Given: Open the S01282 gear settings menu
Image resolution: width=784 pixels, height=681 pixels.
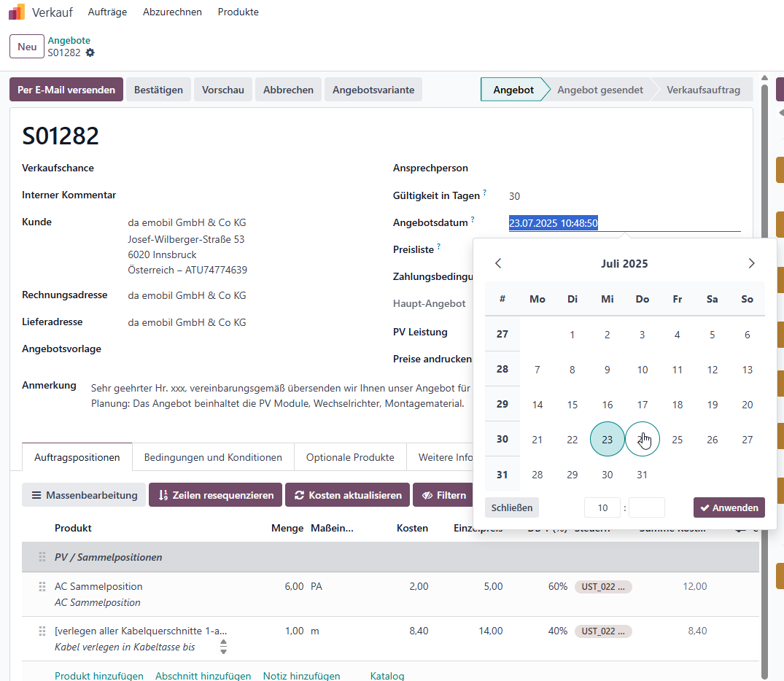Looking at the screenshot, I should click(x=90, y=52).
